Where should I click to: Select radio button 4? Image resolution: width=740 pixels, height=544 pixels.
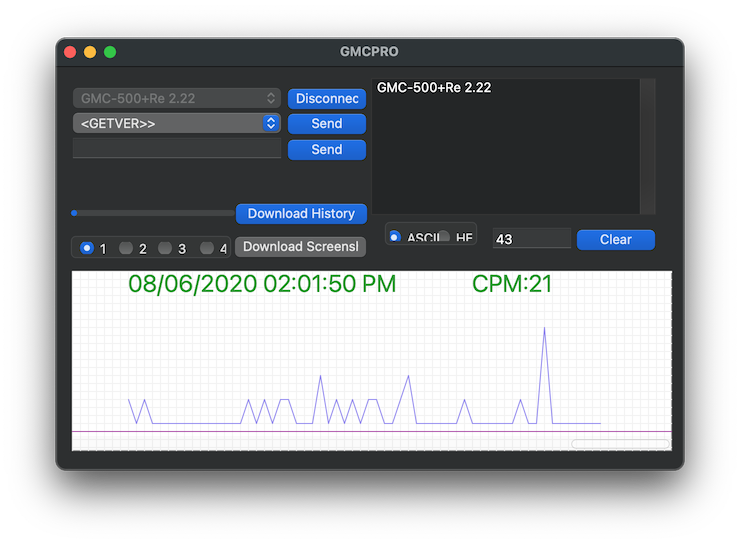[x=207, y=248]
